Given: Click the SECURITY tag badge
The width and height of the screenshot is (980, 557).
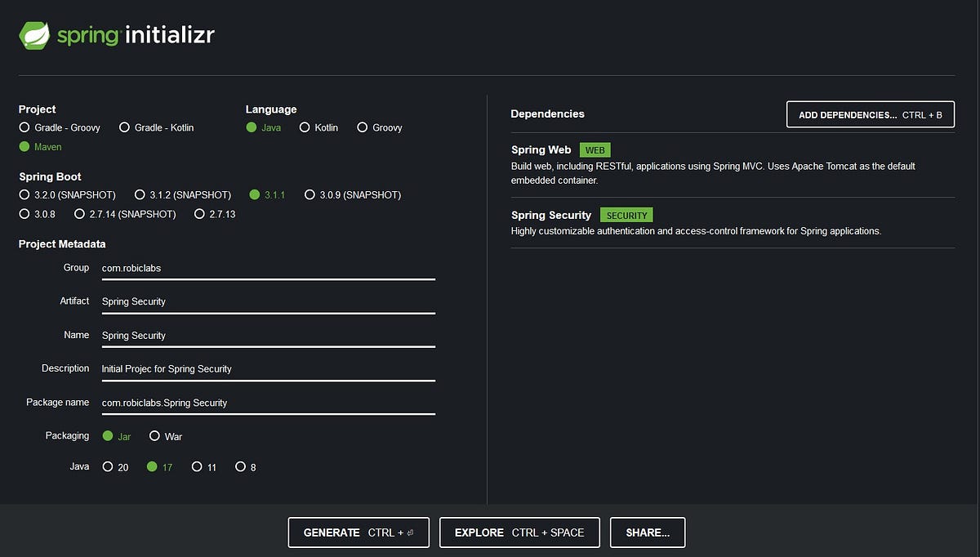Looking at the screenshot, I should 626,216.
